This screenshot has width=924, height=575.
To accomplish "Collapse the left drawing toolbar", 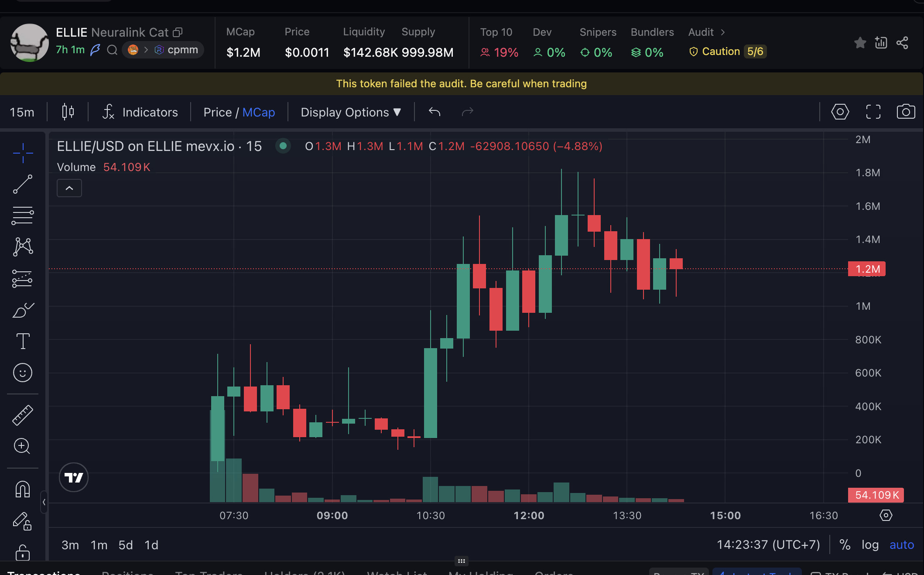I will (x=44, y=502).
